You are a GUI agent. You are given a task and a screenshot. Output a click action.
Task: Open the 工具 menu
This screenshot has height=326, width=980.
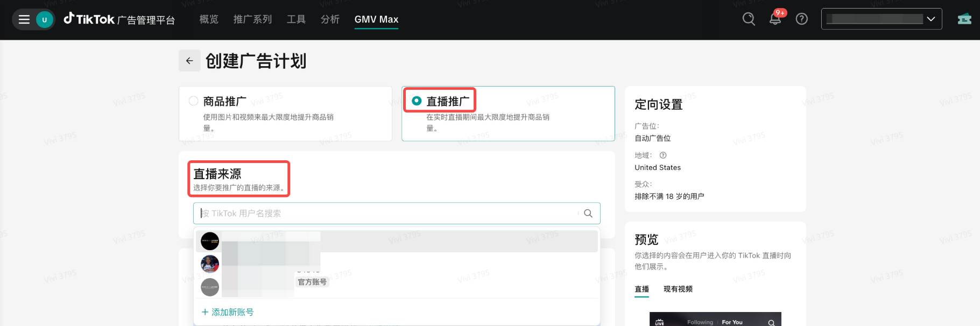coord(296,19)
